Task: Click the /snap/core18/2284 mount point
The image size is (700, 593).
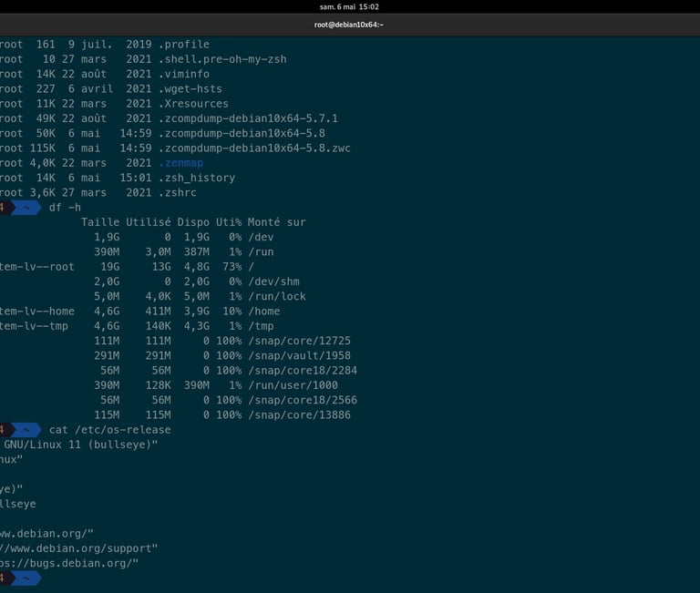Action: pos(303,371)
